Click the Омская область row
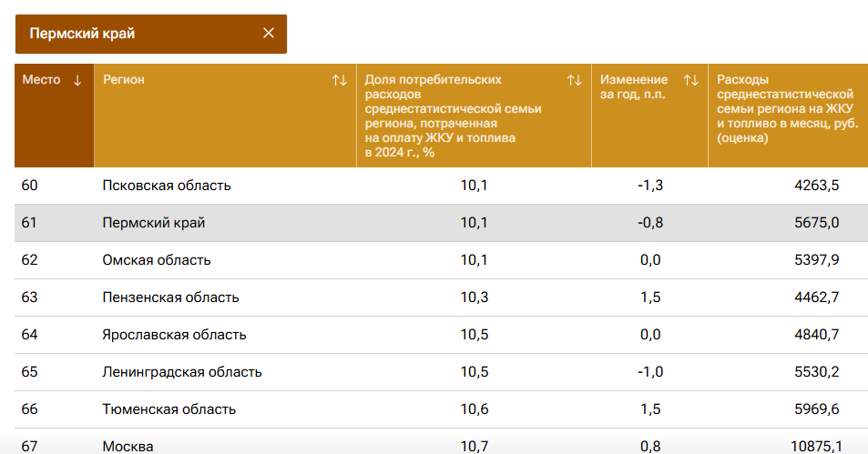The width and height of the screenshot is (868, 454). coord(157,260)
